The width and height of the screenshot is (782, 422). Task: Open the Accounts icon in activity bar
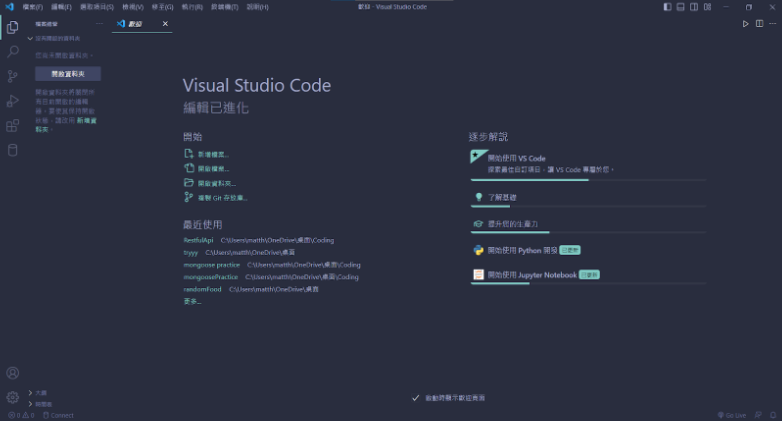[12, 373]
